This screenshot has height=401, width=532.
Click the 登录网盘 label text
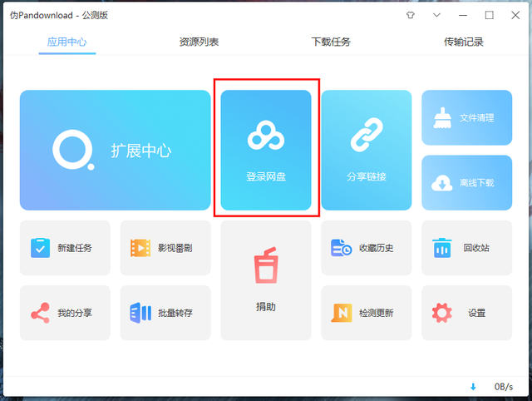coord(266,177)
